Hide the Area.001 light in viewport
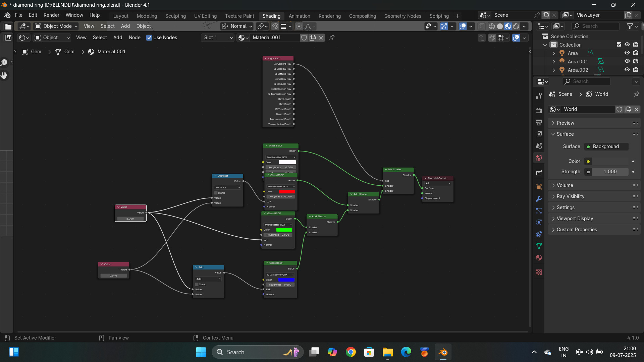This screenshot has width=644, height=362. click(x=627, y=61)
